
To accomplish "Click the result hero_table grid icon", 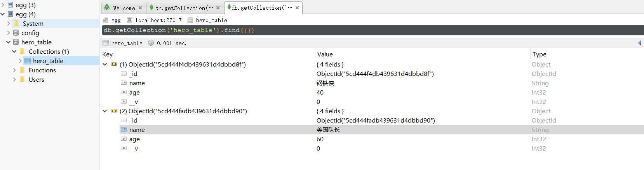I will pos(106,43).
